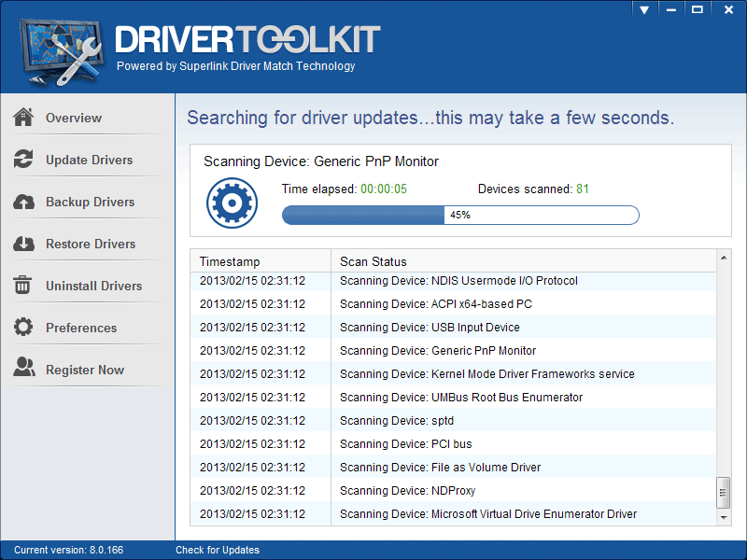The image size is (747, 560).
Task: Click the Driver Toolkit logo image
Action: coord(58,46)
